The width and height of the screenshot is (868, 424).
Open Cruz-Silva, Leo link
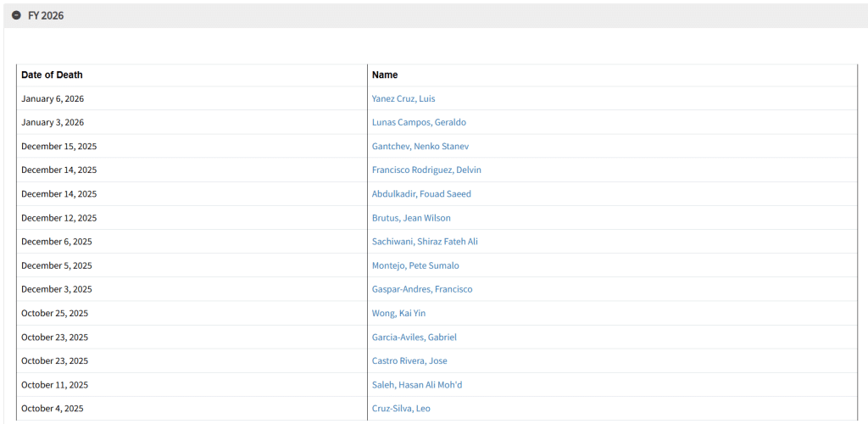(401, 408)
